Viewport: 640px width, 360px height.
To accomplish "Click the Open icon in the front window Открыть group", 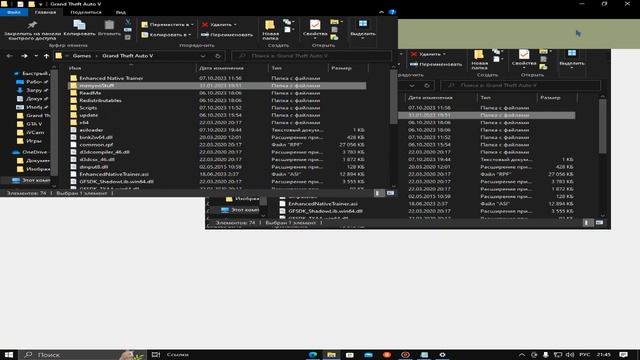I will (x=335, y=22).
